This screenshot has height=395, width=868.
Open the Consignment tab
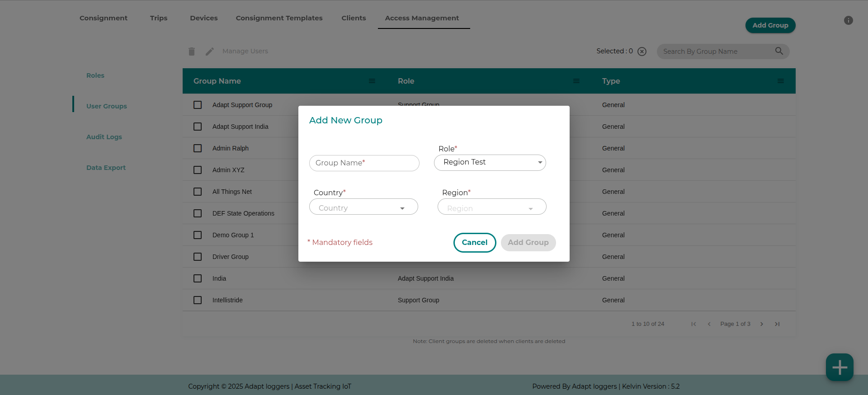[x=104, y=18]
